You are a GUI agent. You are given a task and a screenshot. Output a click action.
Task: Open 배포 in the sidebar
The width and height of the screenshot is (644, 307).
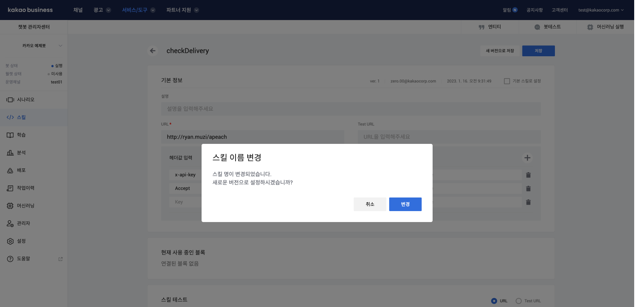coord(21,170)
